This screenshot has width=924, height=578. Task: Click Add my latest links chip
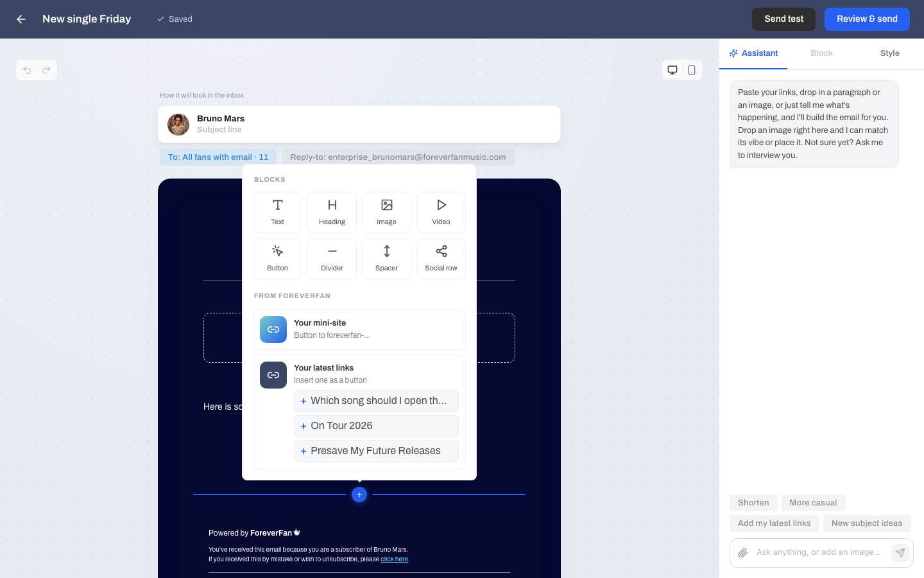774,523
